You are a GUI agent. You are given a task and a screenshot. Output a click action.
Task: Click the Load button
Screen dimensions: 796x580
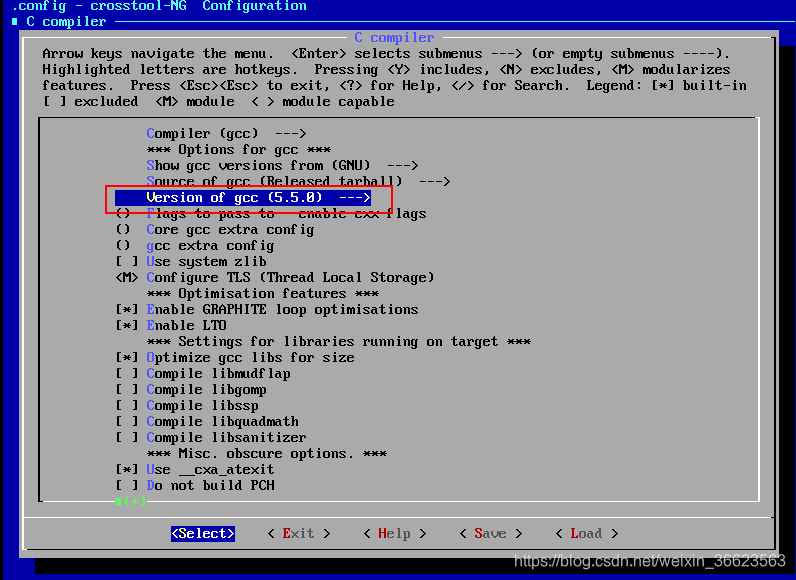tap(586, 533)
